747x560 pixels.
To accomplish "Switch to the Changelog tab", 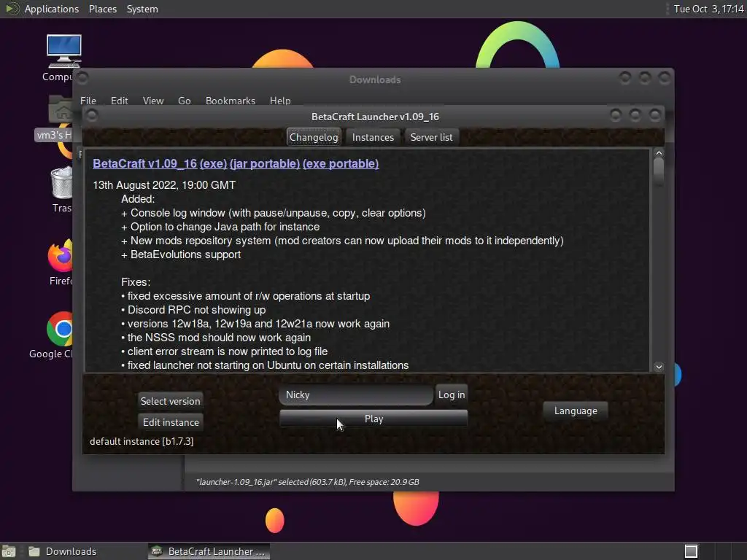I will 314,137.
